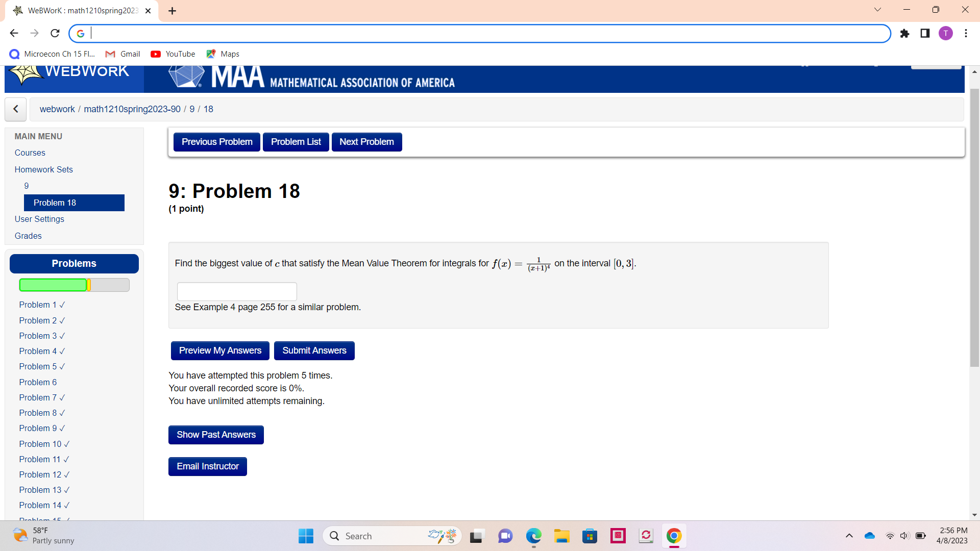Click the Show Past Answers button
The width and height of the screenshot is (980, 551).
pyautogui.click(x=215, y=435)
